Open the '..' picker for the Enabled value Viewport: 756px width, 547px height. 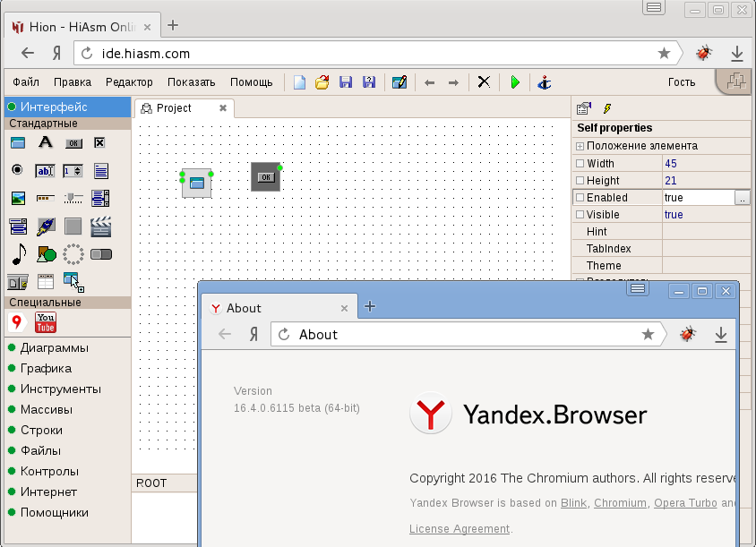point(742,198)
